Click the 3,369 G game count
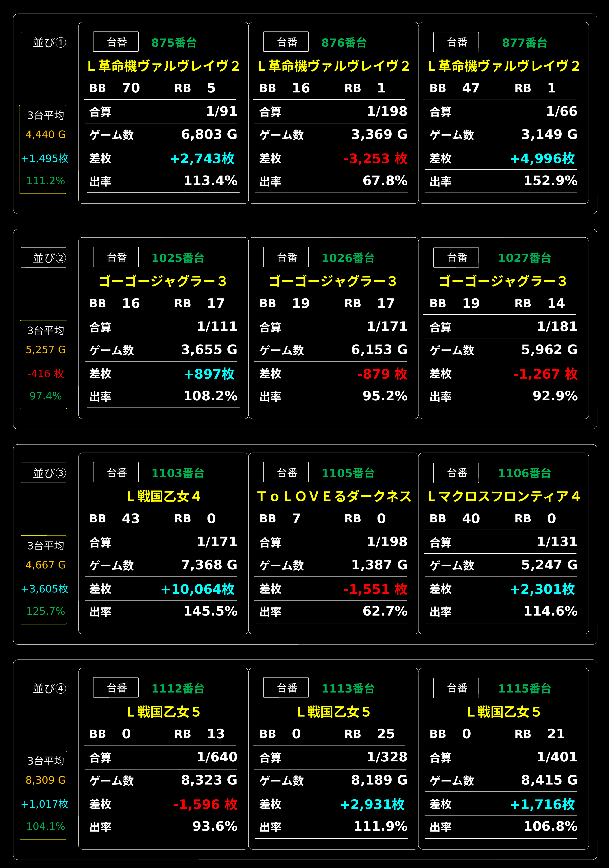This screenshot has height=868, width=609. click(x=379, y=134)
